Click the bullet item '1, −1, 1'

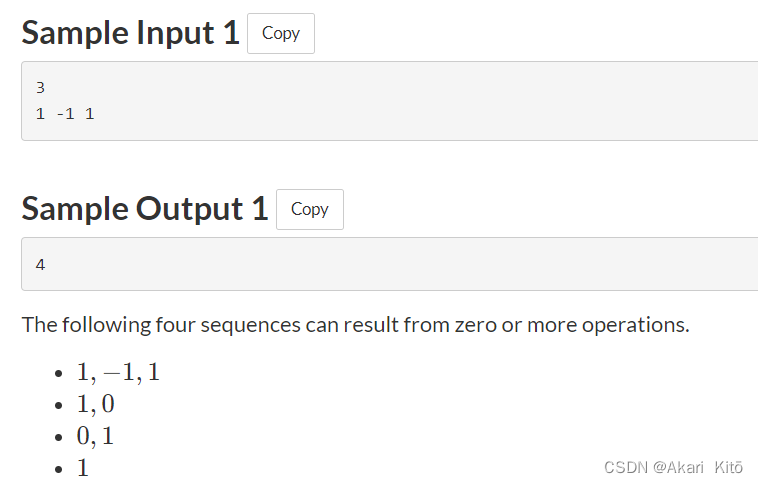(x=118, y=373)
